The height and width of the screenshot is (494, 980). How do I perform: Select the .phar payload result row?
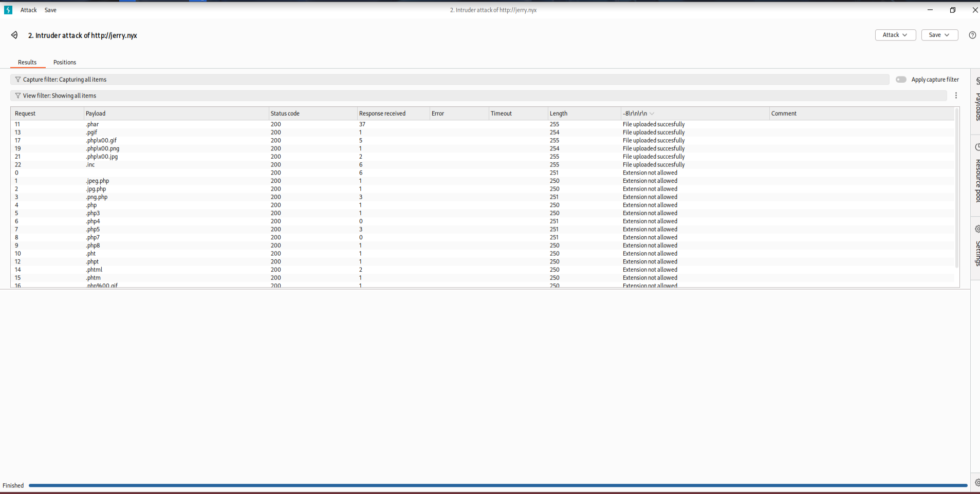tap(93, 124)
